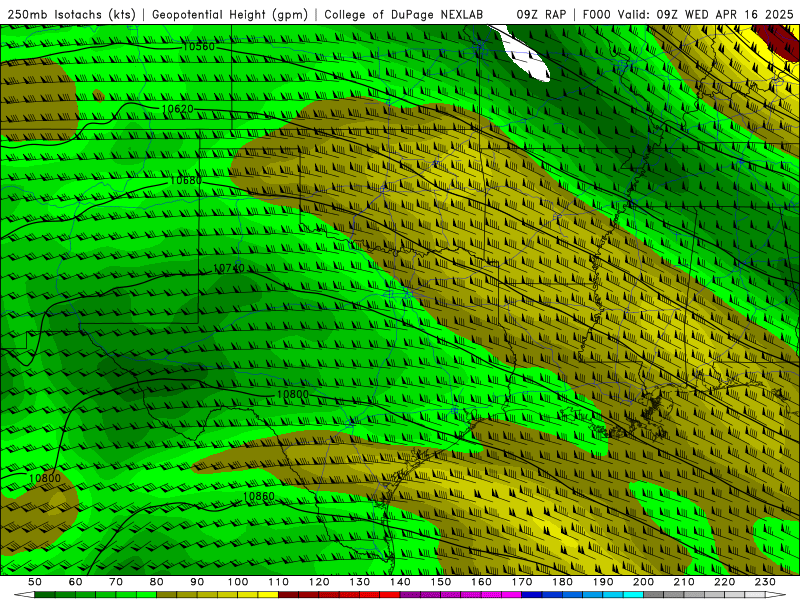Click the 130 knot color scale label

(360, 582)
